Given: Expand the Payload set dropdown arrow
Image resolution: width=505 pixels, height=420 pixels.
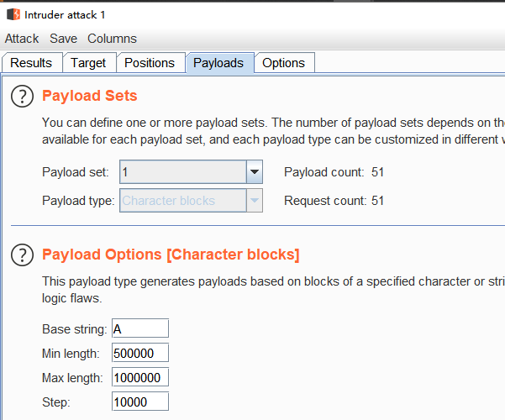Looking at the screenshot, I should point(255,172).
